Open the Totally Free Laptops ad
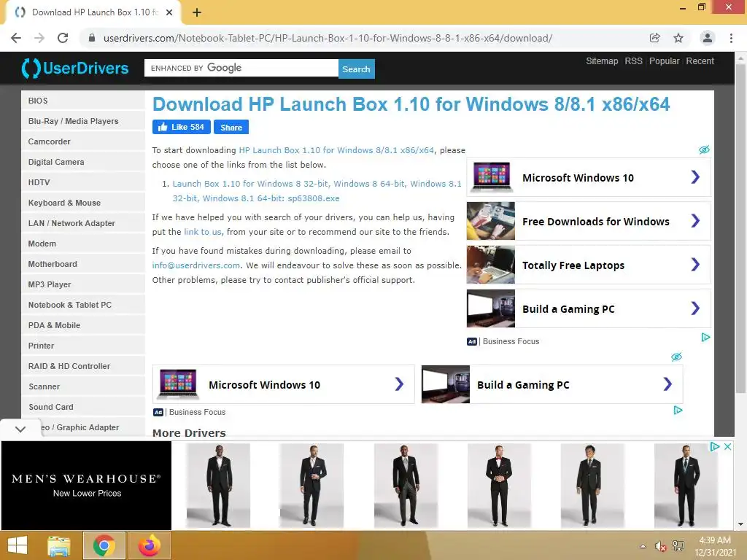The width and height of the screenshot is (747, 560). coord(589,265)
